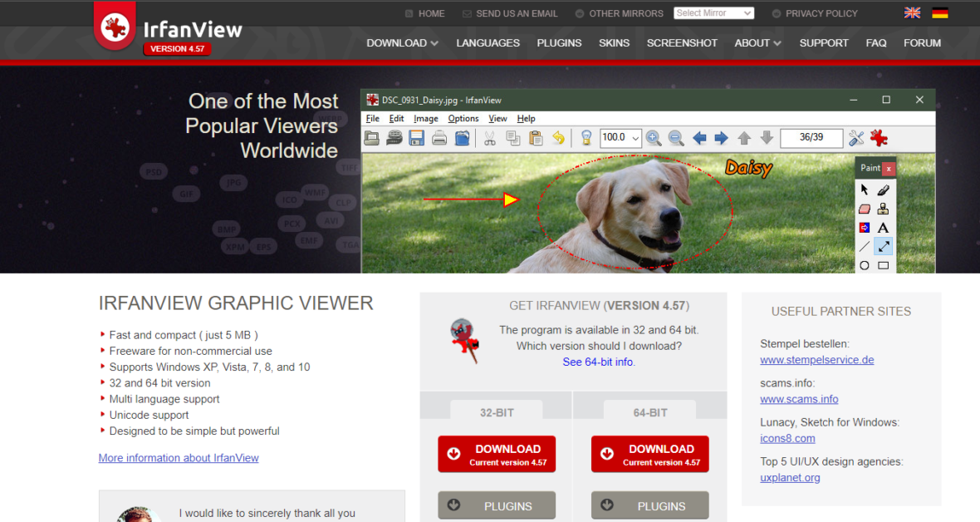The height and width of the screenshot is (522, 980).
Task: Open the 'See 64-bit info' link
Action: [598, 362]
